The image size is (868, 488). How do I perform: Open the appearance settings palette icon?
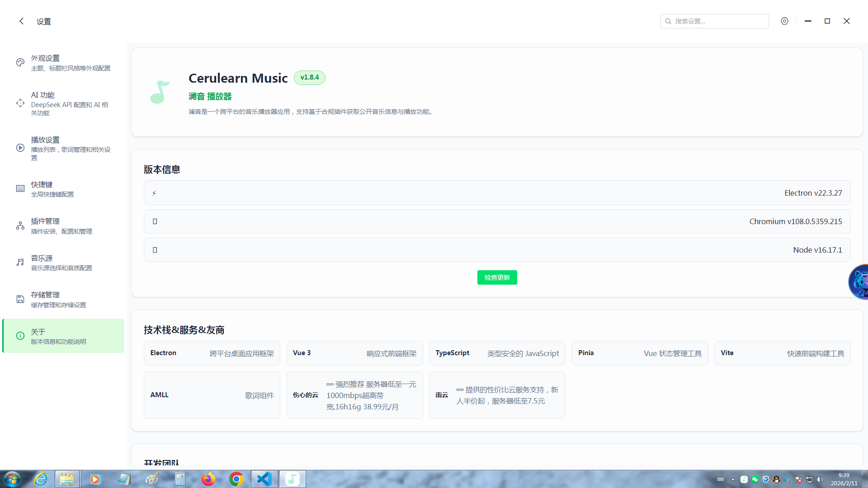click(20, 62)
